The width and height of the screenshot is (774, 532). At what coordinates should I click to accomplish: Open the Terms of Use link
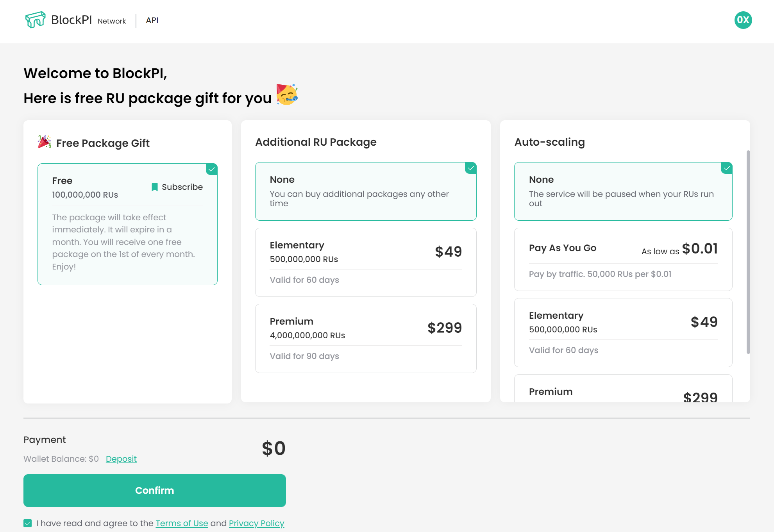pyautogui.click(x=182, y=523)
